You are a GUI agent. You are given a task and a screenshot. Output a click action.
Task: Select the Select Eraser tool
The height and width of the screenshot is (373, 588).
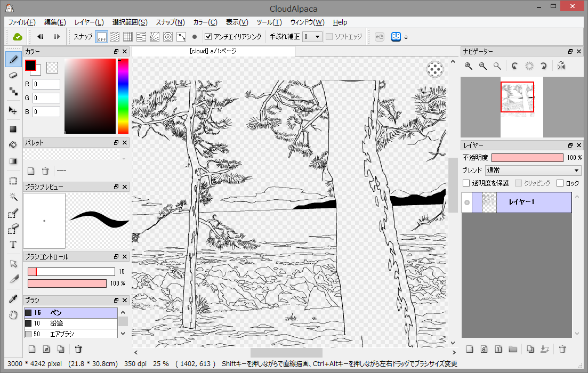tap(13, 229)
